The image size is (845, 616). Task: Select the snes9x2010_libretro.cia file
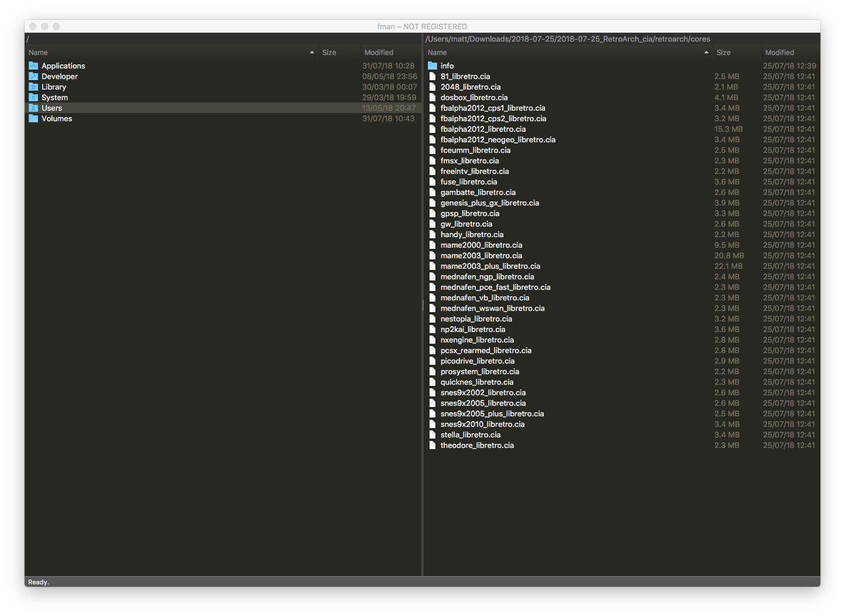click(483, 424)
